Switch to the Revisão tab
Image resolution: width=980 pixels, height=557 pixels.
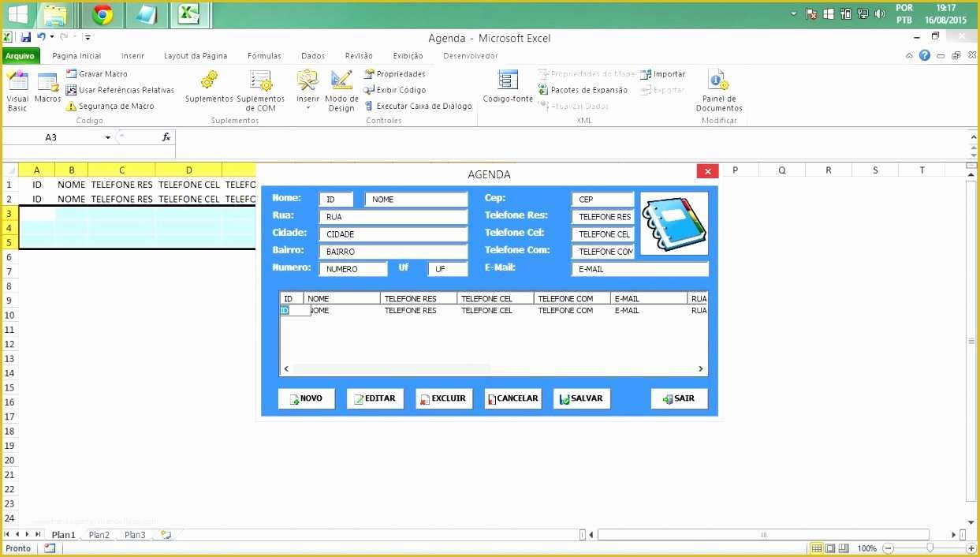359,56
